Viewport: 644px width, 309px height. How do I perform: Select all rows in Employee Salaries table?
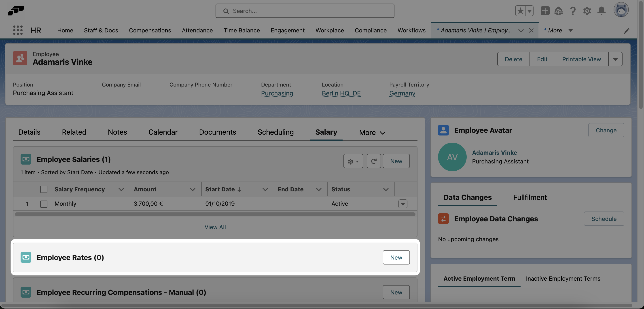point(44,189)
